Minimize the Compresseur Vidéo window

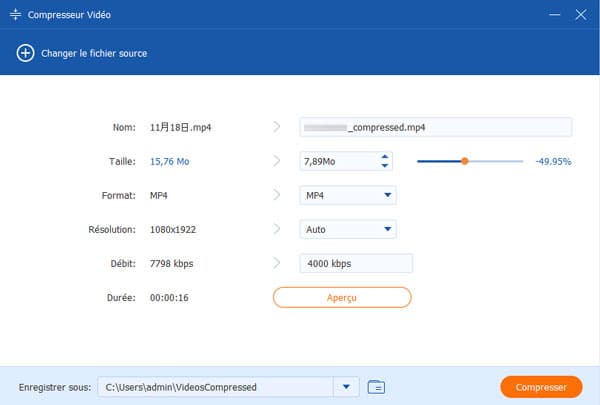pos(553,16)
